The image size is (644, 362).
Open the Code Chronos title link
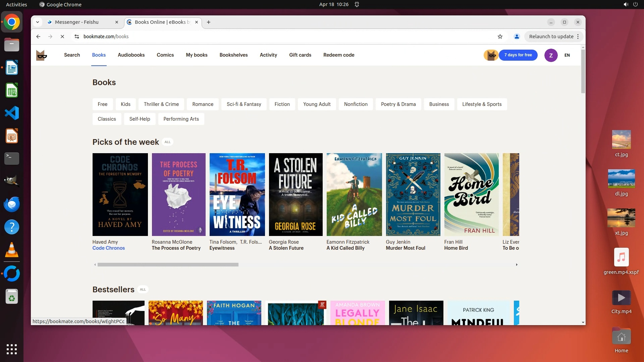pos(109,248)
